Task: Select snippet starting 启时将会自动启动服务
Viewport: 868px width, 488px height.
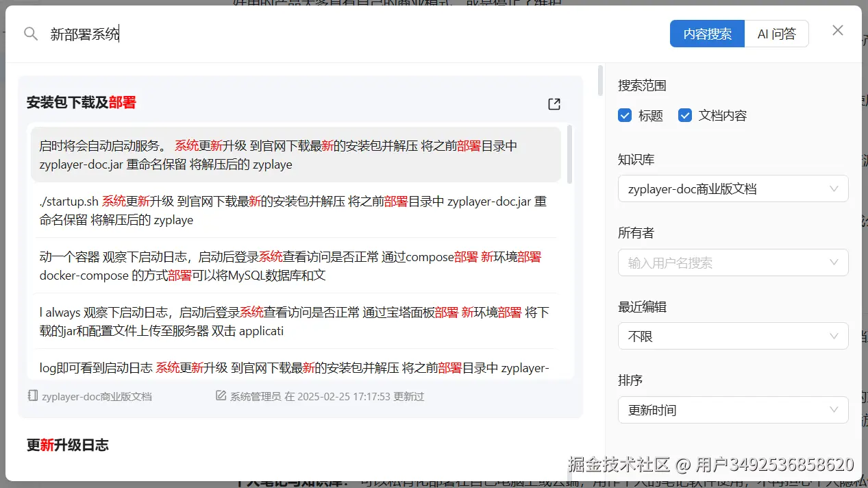Action: (296, 155)
